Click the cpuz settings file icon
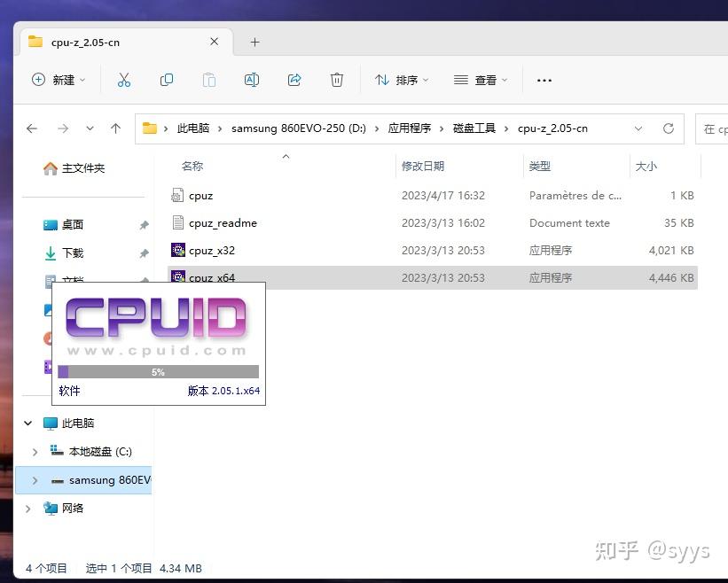Image resolution: width=728 pixels, height=583 pixels. tap(177, 195)
